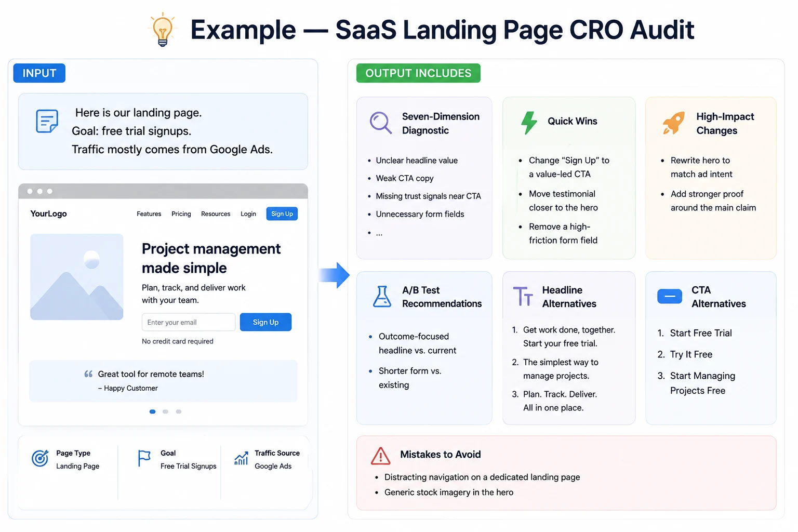Open Pricing in the mock page navigation
This screenshot has height=532, width=798.
tap(181, 214)
